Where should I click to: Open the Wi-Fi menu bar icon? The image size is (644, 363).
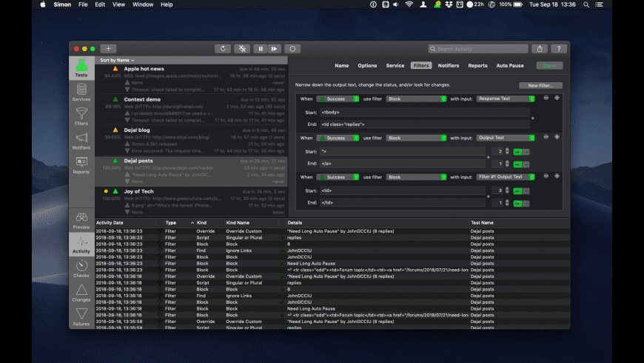click(x=409, y=4)
